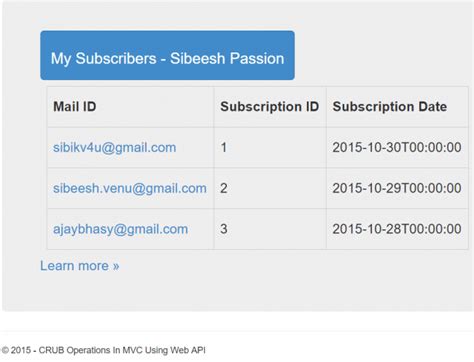Select the Subscription ID column header
The width and height of the screenshot is (474, 362).
(270, 107)
